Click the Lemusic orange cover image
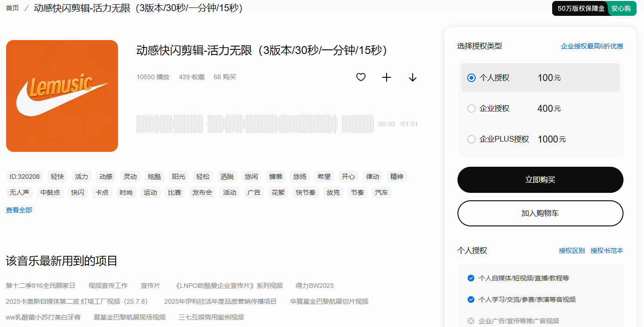The width and height of the screenshot is (644, 327). coord(62,96)
